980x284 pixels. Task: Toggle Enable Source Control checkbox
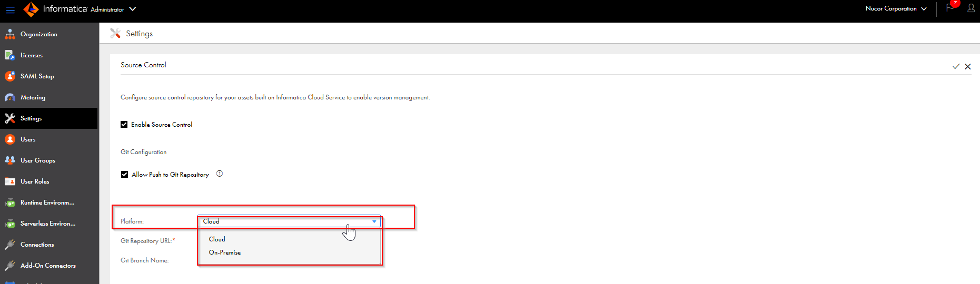point(124,125)
